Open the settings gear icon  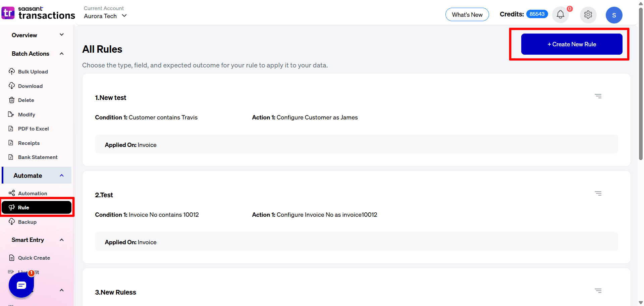[x=588, y=15]
